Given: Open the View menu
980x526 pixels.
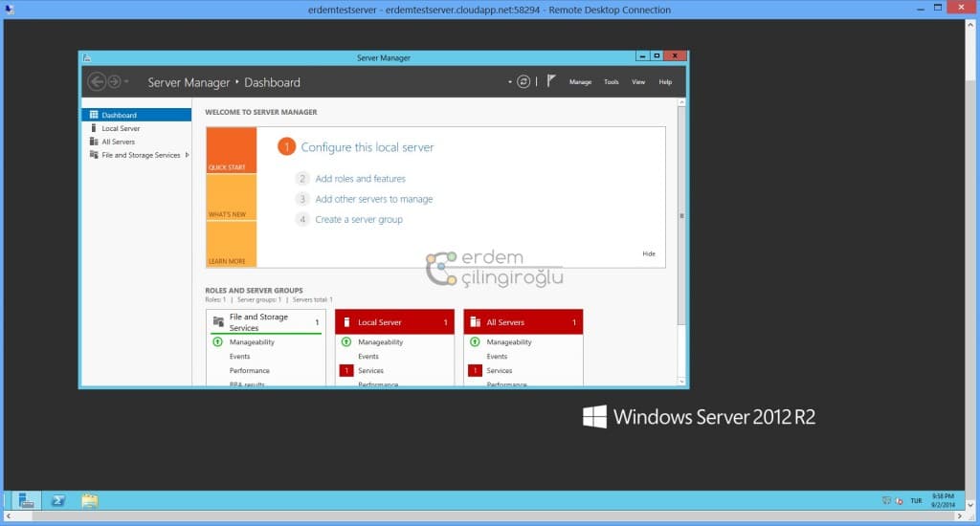Looking at the screenshot, I should pyautogui.click(x=638, y=82).
